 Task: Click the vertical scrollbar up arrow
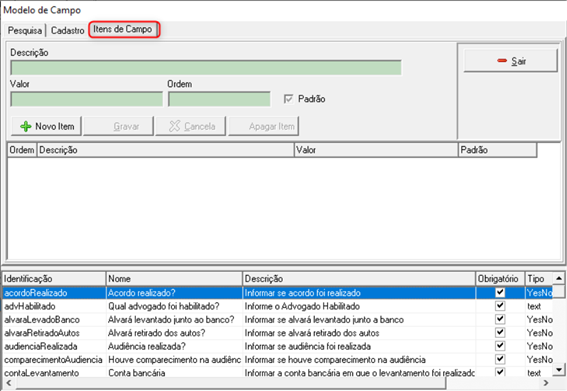559,278
